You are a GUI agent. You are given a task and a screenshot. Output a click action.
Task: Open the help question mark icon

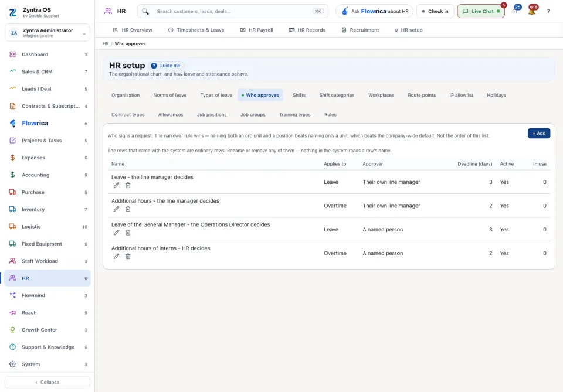(x=548, y=12)
